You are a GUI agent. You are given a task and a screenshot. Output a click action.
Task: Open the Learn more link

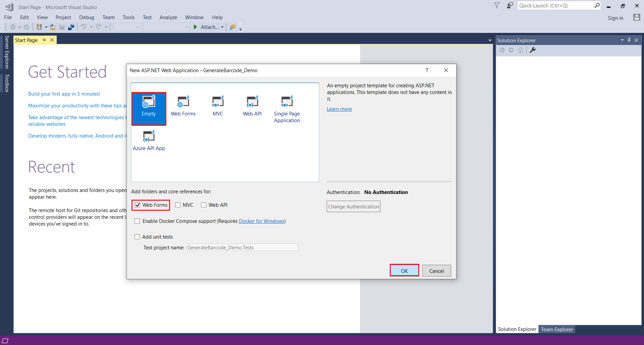[x=339, y=109]
